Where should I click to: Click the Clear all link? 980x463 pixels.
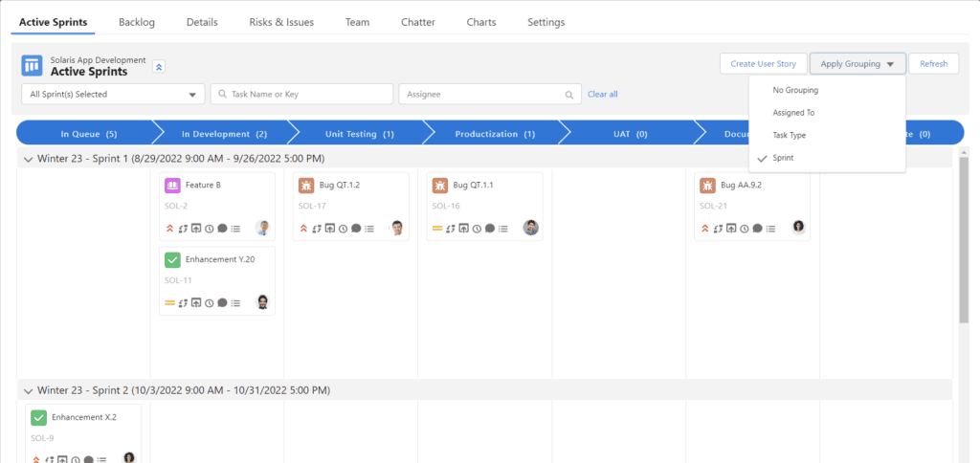[602, 94]
